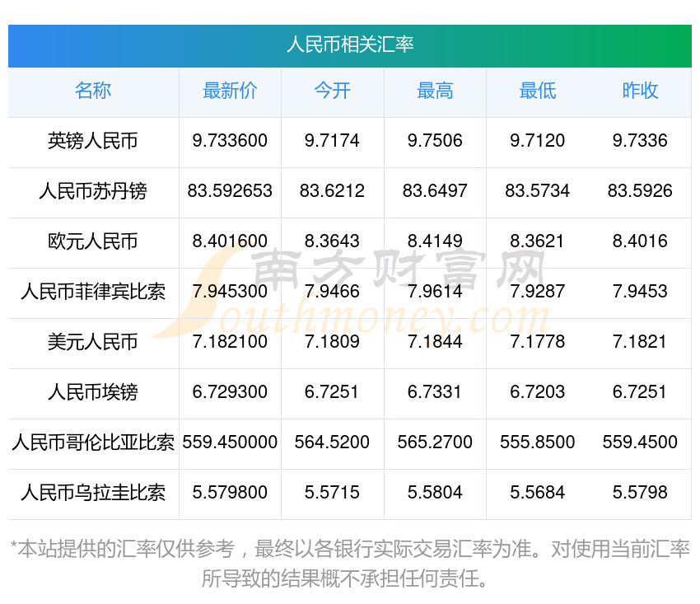Screen dimensions: 700x604
Task: Click high value 9.7506
Action: (x=435, y=141)
